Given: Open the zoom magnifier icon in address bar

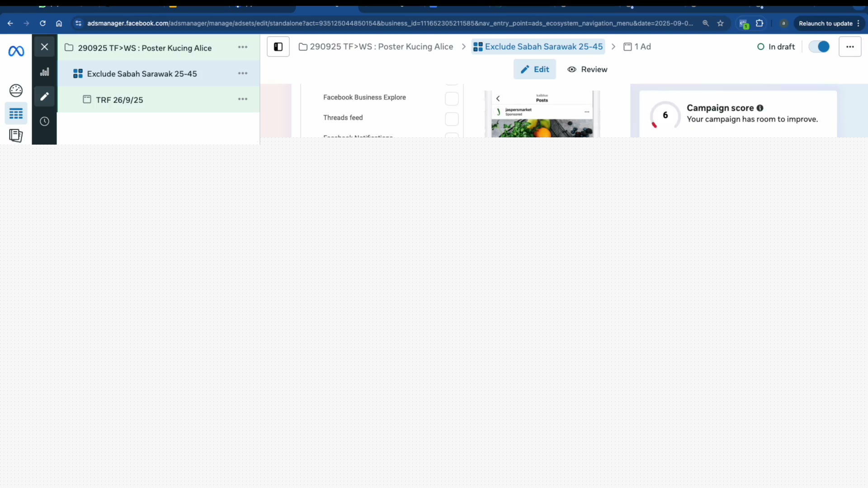Looking at the screenshot, I should click(706, 23).
